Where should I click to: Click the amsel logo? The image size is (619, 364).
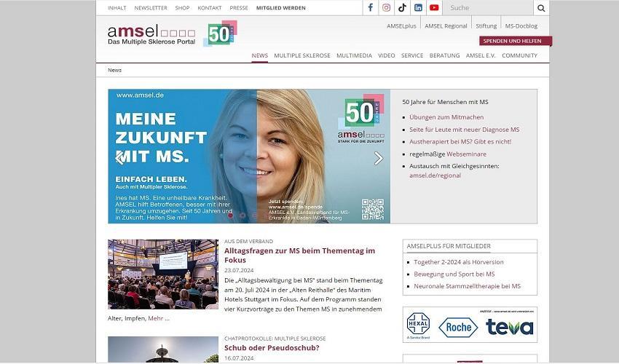tap(151, 34)
